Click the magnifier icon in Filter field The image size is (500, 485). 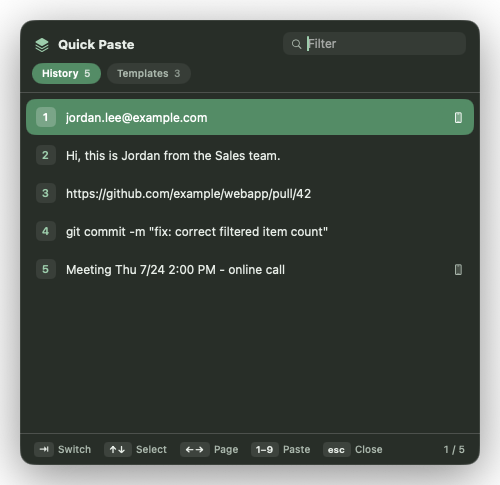[x=296, y=44]
